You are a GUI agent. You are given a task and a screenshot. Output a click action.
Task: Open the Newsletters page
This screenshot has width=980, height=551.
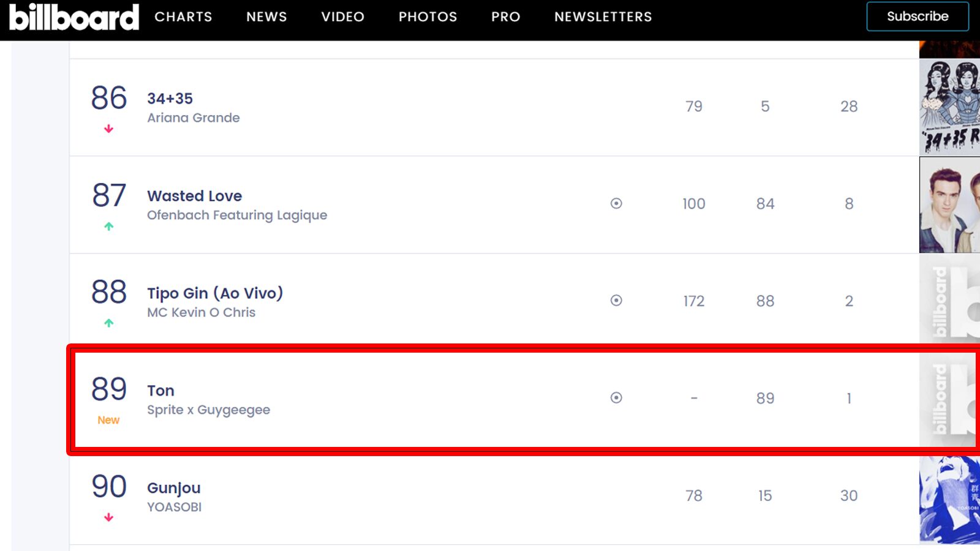pyautogui.click(x=603, y=17)
